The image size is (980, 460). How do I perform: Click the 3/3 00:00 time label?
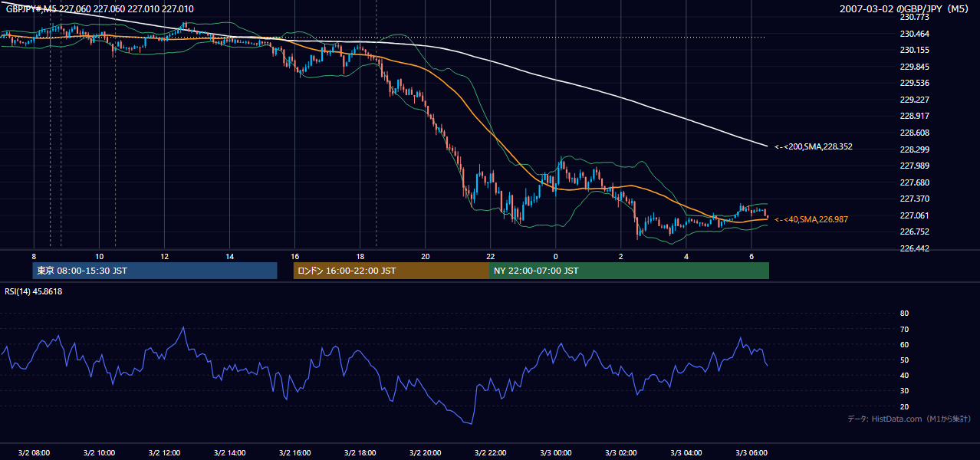[x=556, y=452]
